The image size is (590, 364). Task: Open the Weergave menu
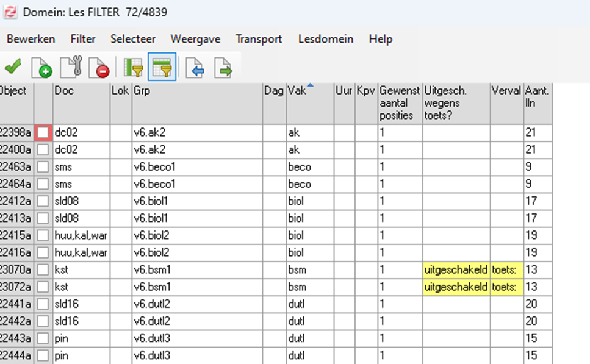pos(195,39)
